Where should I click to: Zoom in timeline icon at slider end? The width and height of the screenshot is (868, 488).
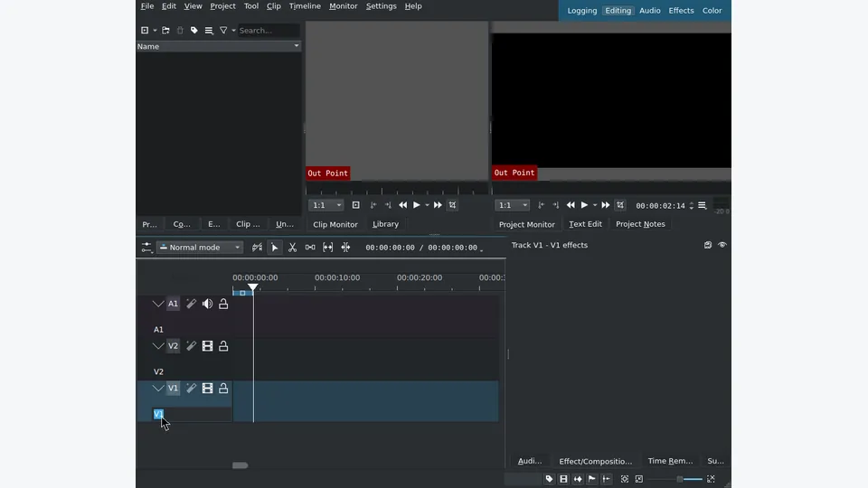[711, 479]
